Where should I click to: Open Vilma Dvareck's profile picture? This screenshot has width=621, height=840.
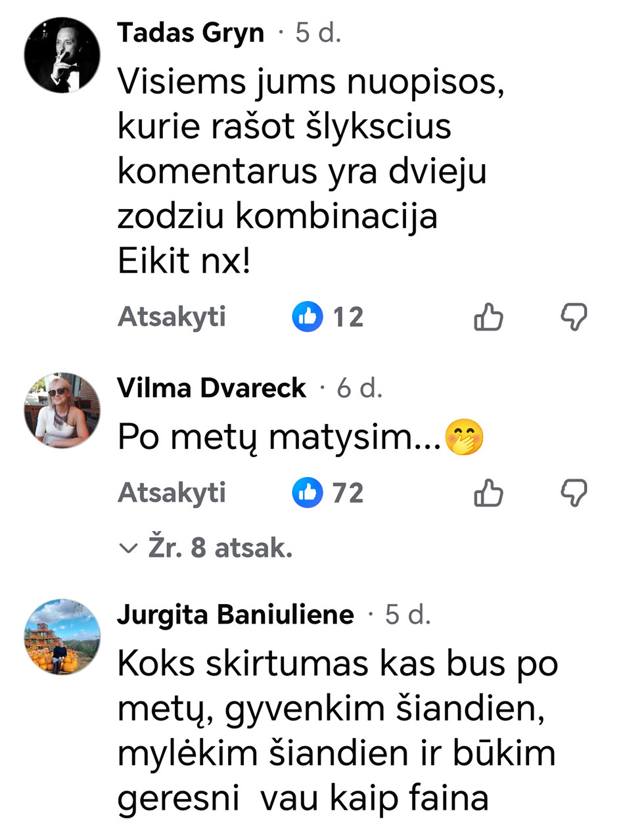62,411
